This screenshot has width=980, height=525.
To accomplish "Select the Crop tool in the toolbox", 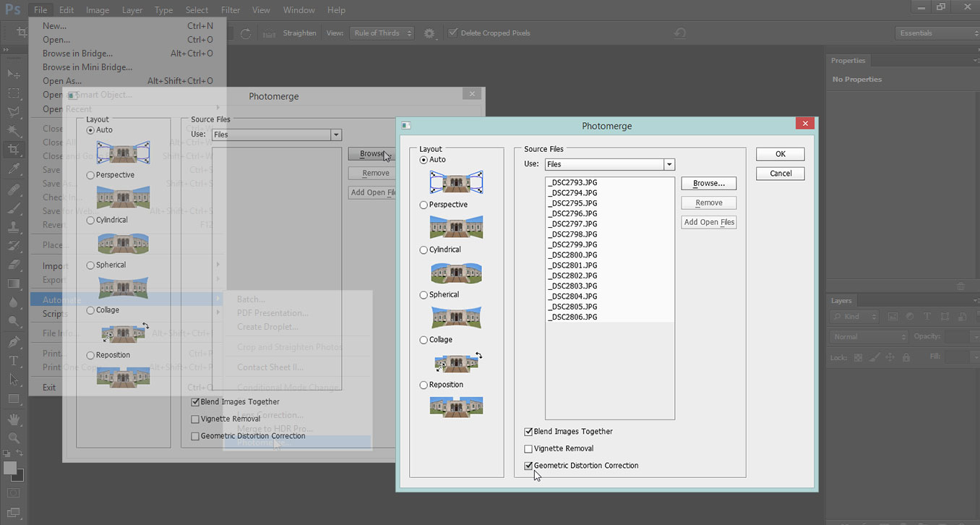I will (14, 150).
